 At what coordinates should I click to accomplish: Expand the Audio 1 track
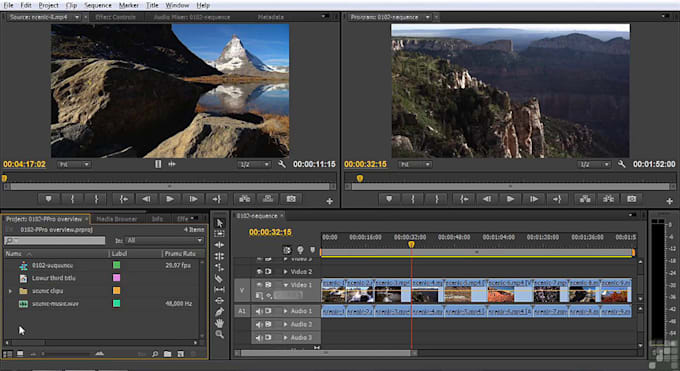285,311
